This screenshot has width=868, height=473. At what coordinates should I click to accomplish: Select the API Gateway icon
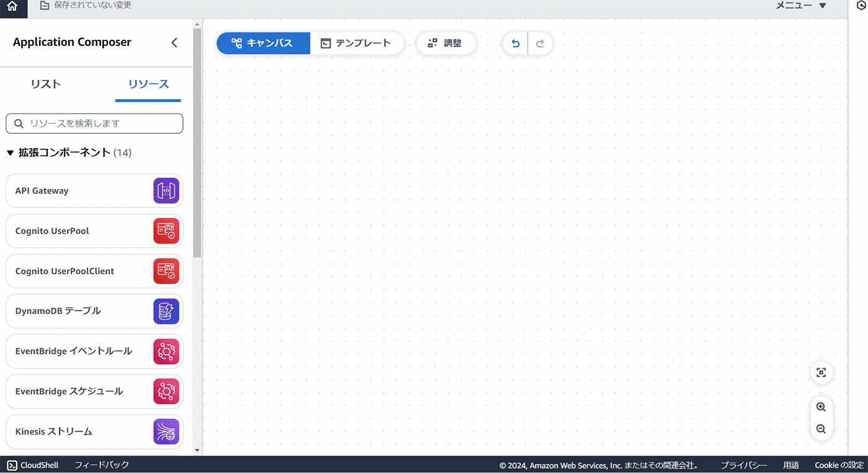[x=166, y=190]
